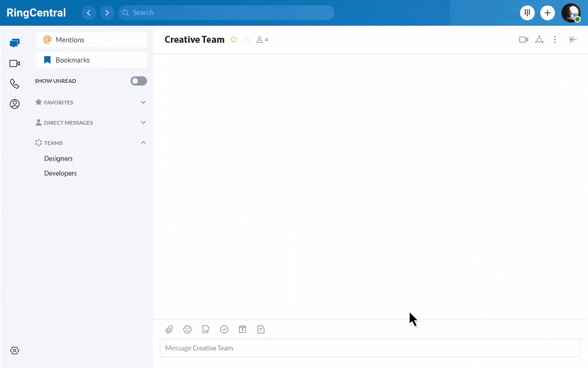Open Bookmarks
Viewport: 588px width, 368px height.
click(91, 60)
